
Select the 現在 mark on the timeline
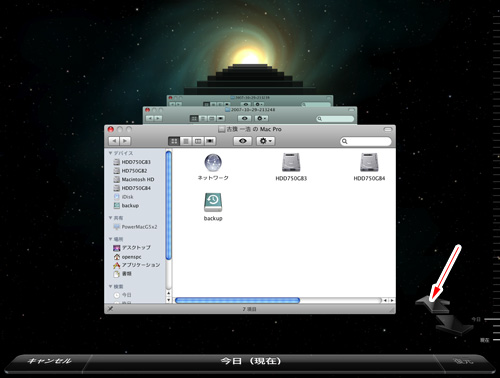click(485, 340)
